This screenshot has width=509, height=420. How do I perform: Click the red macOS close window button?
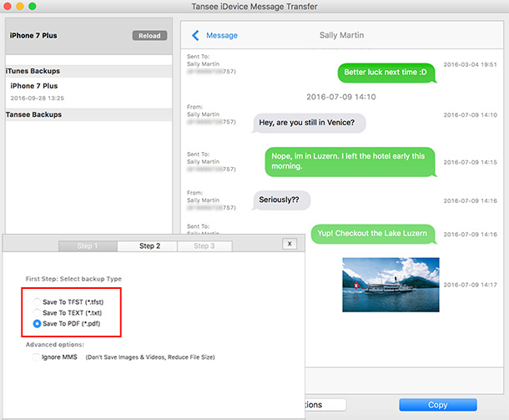[9, 7]
